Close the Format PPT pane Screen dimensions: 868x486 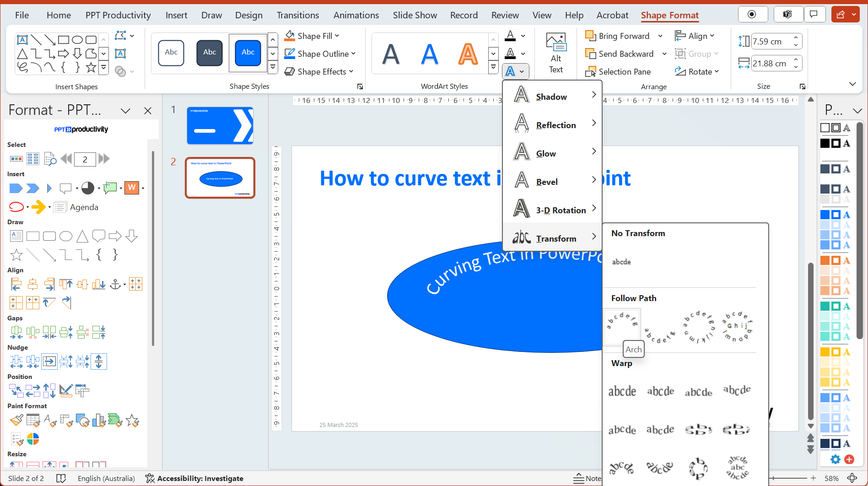click(147, 110)
